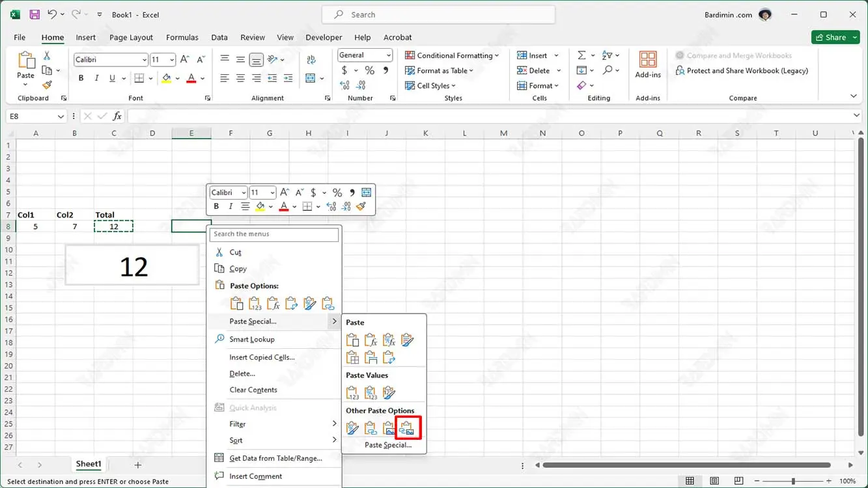Click the zoom slider in status bar
The width and height of the screenshot is (868, 488).
coord(792,481)
